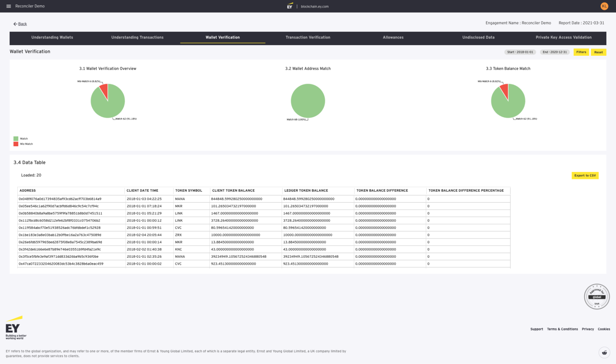The image size is (616, 364).
Task: Open the End 2020-12-31 date chip
Action: point(554,52)
